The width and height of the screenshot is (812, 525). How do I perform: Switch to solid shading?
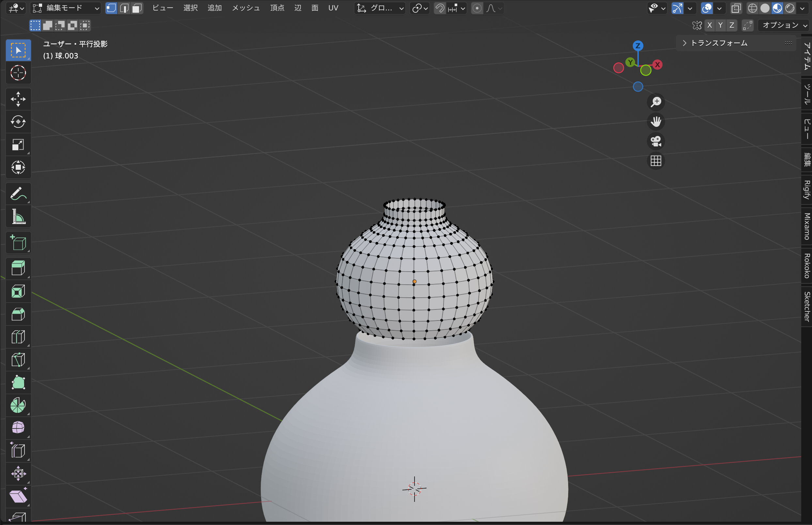765,8
